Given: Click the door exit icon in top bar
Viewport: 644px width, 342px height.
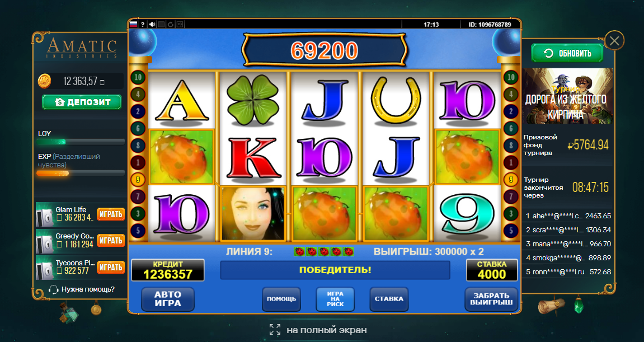Looking at the screenshot, I should pyautogui.click(x=180, y=24).
